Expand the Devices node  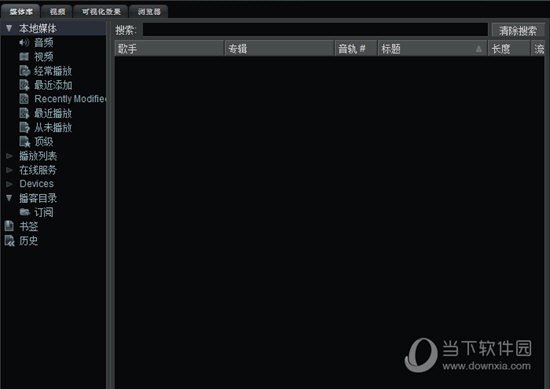(9, 184)
